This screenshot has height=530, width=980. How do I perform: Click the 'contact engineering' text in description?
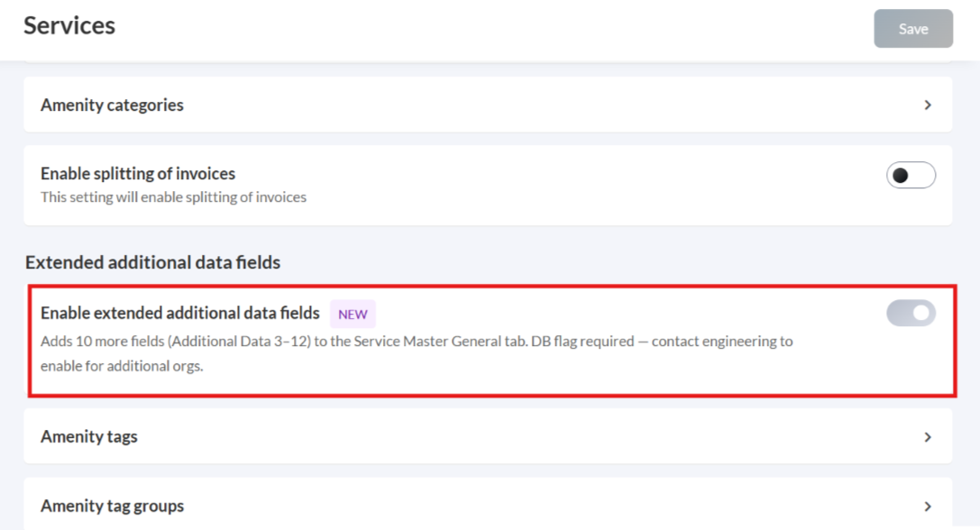click(x=716, y=343)
